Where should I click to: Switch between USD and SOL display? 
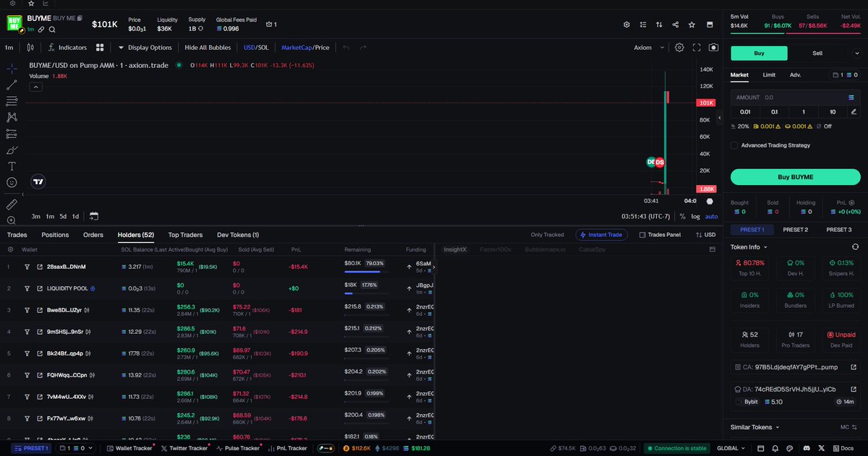pyautogui.click(x=255, y=48)
